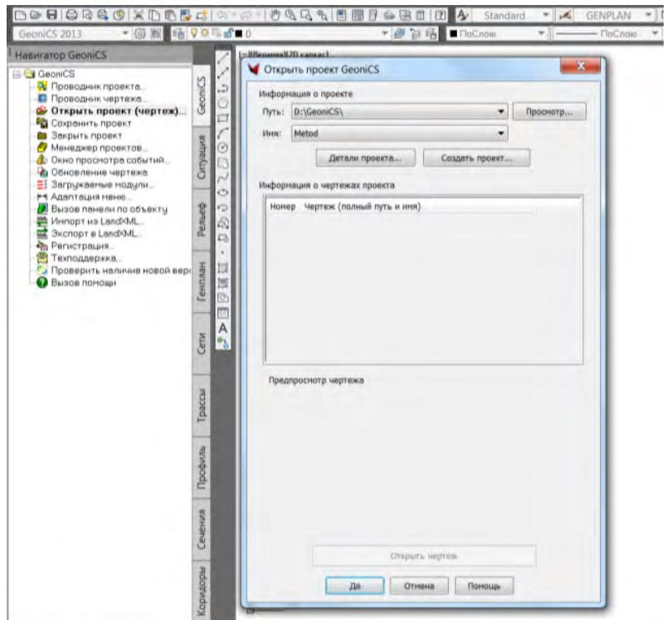Screen dimensions: 672x620
Task: Click the Dimension Style icon beside GENPLAN
Action: [565, 16]
